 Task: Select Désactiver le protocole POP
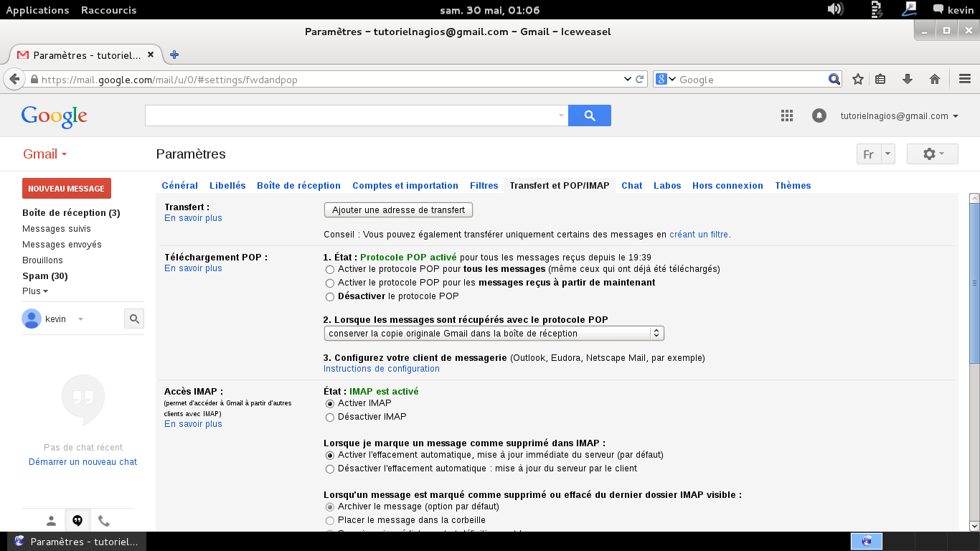point(330,296)
